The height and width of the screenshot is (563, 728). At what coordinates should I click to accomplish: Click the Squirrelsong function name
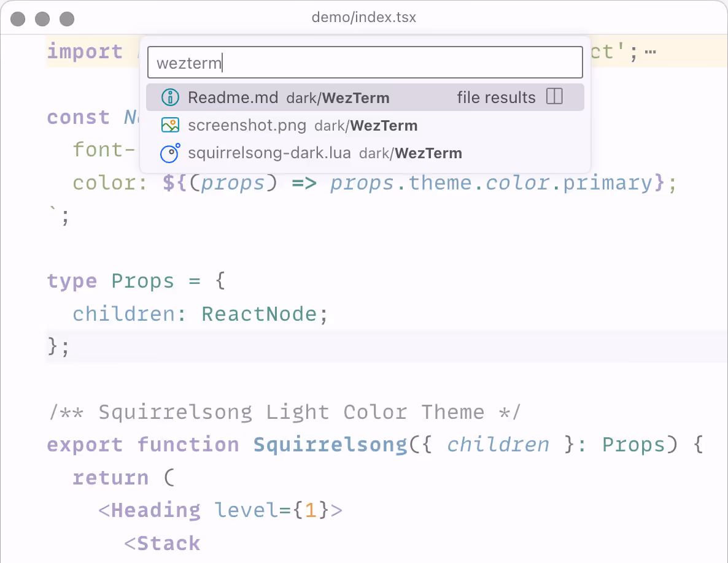[330, 444]
